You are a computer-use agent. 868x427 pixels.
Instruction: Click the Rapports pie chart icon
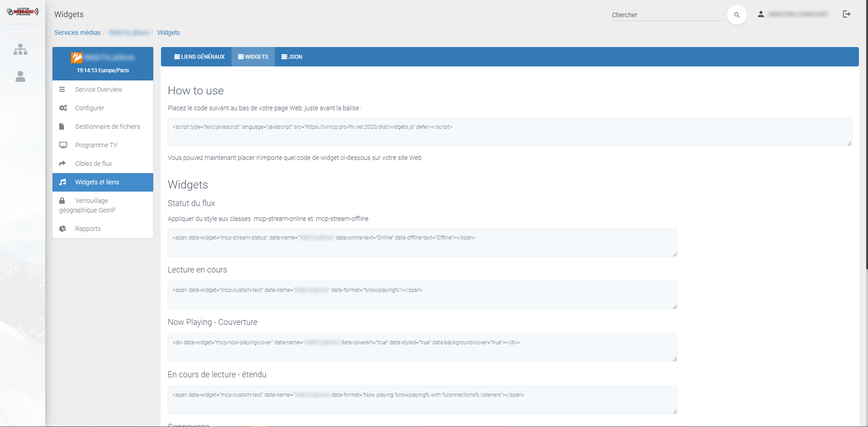(62, 229)
